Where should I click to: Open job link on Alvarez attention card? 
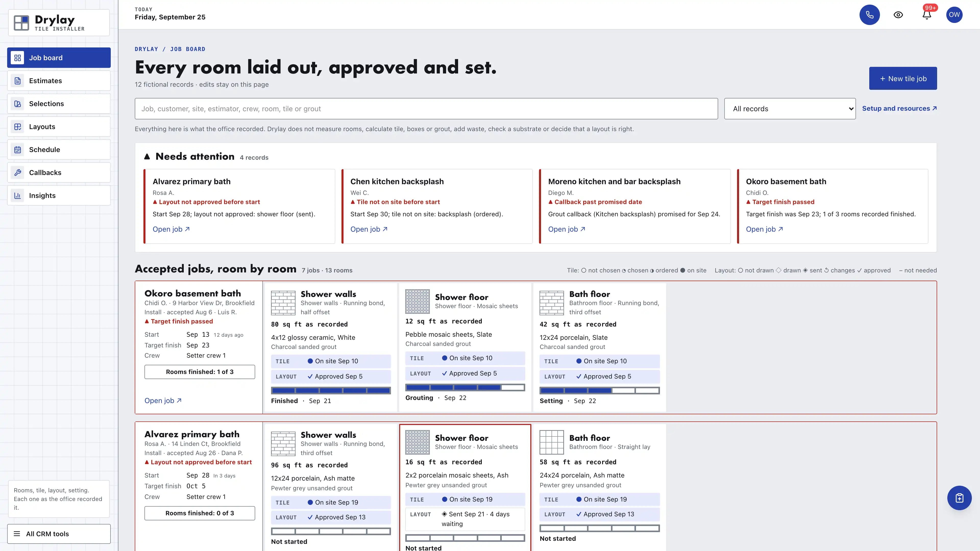point(171,229)
